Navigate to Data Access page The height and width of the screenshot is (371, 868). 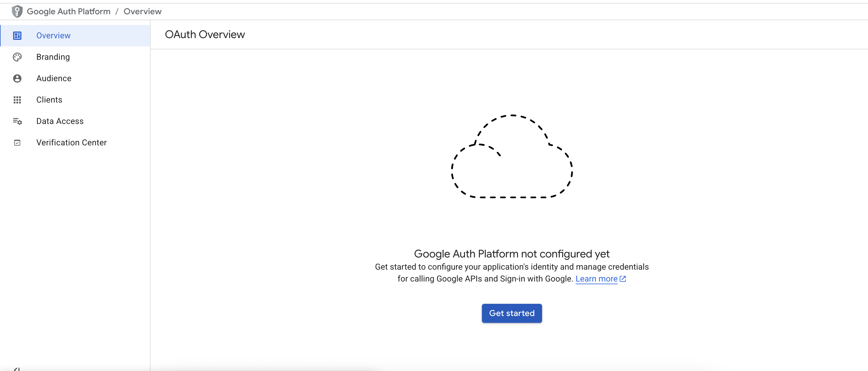(x=60, y=121)
